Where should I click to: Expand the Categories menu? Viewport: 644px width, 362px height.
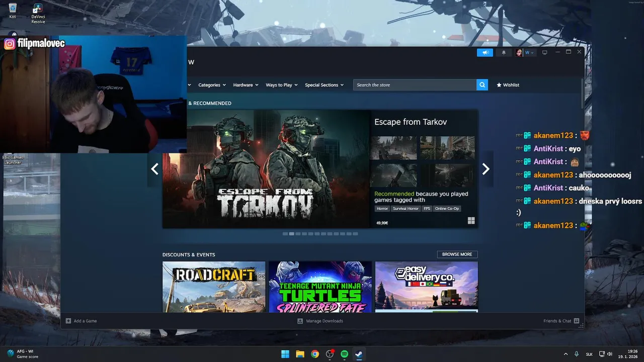212,85
